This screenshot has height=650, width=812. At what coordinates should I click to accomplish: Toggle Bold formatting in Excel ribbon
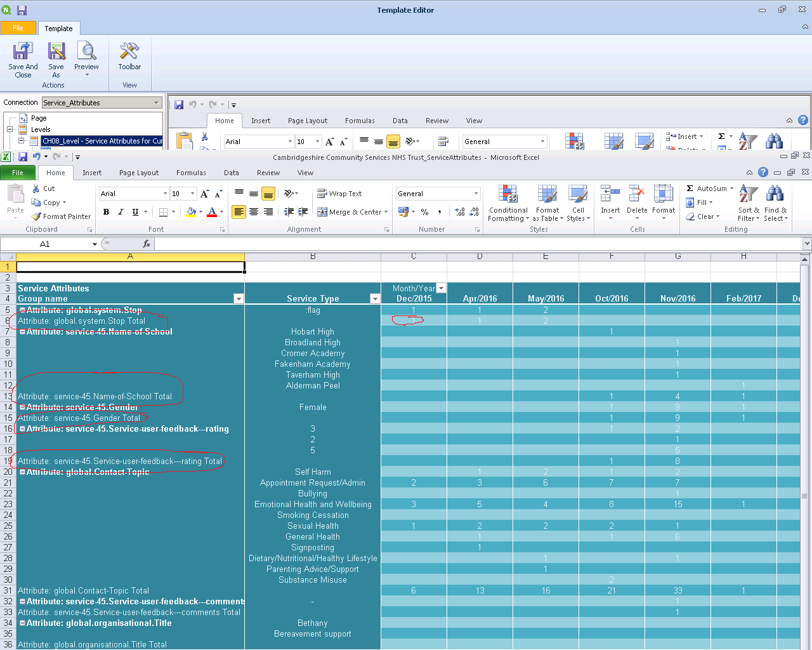click(106, 212)
